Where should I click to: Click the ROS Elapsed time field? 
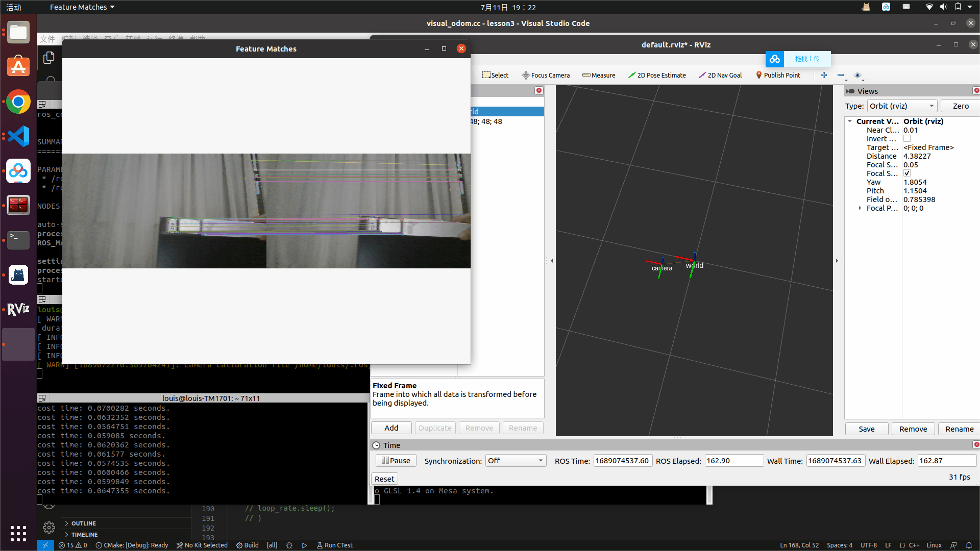tap(733, 461)
